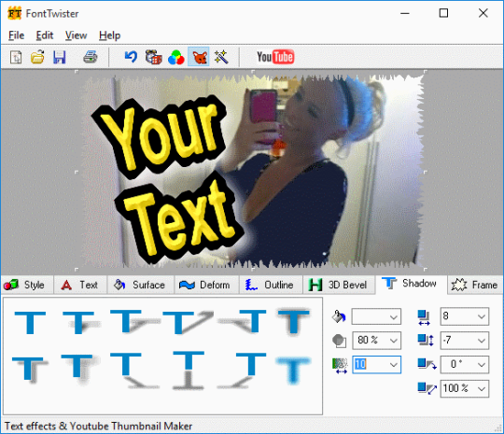Open the Edit menu
This screenshot has width=504, height=434.
pos(45,35)
